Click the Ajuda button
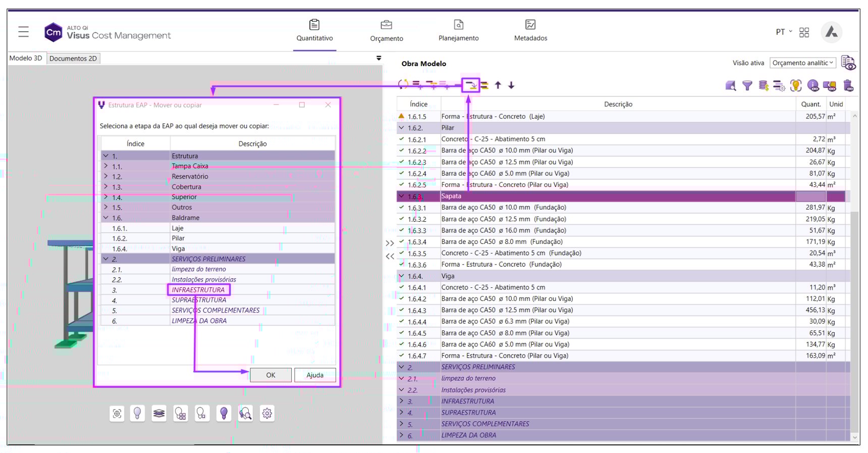The image size is (868, 453). [x=315, y=375]
